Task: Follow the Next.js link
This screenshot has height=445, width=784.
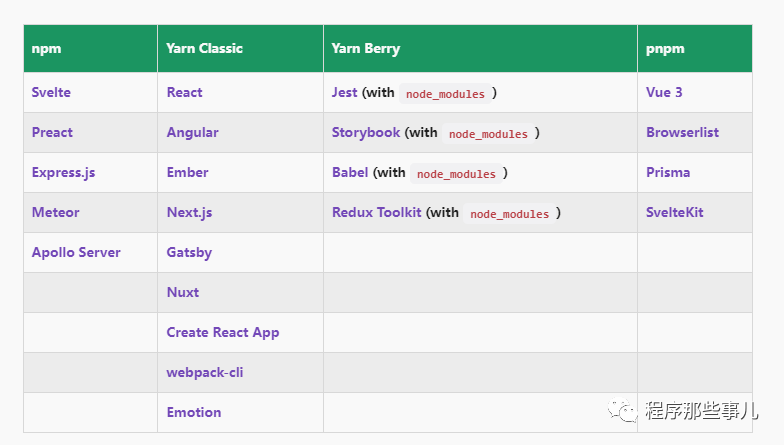Action: click(190, 213)
